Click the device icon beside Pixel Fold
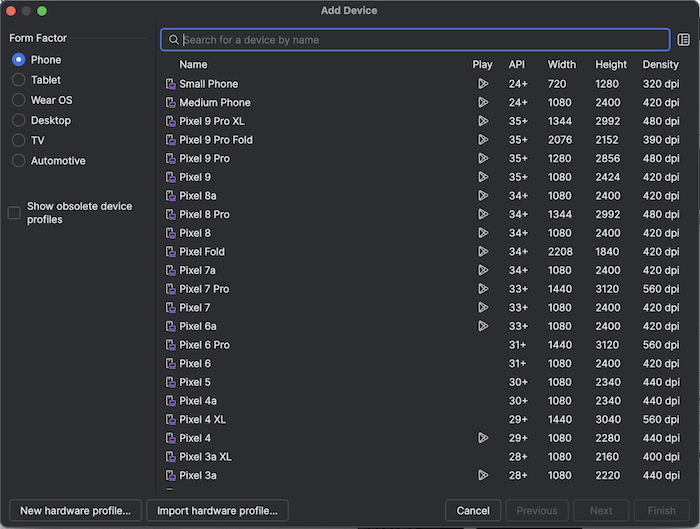The height and width of the screenshot is (529, 700). coord(171,252)
